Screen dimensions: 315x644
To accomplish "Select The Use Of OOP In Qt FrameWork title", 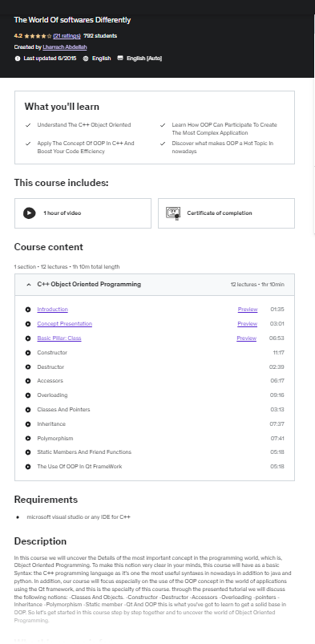I will click(79, 467).
